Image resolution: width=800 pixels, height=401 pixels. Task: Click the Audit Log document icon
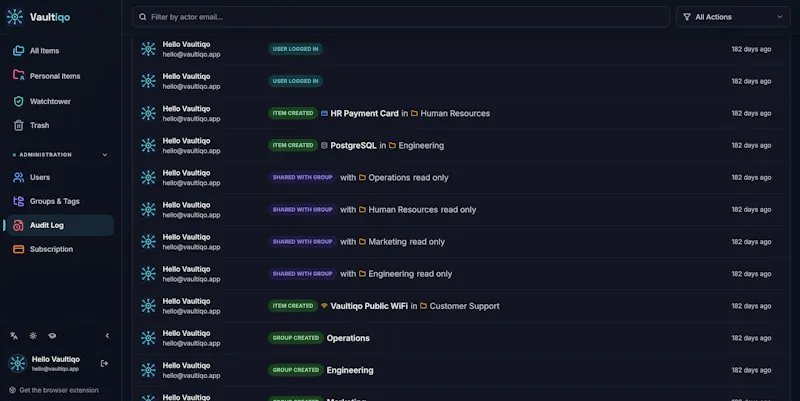(x=18, y=225)
